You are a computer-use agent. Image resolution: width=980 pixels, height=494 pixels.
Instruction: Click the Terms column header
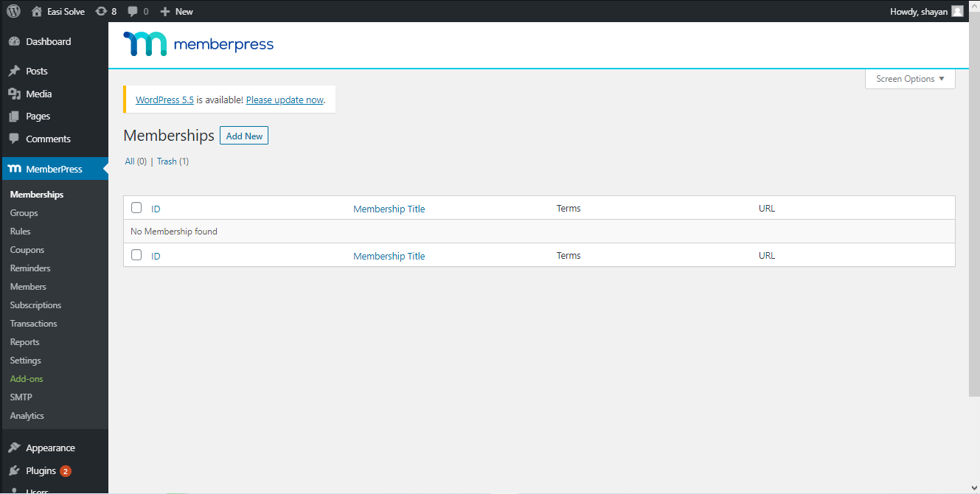(569, 208)
